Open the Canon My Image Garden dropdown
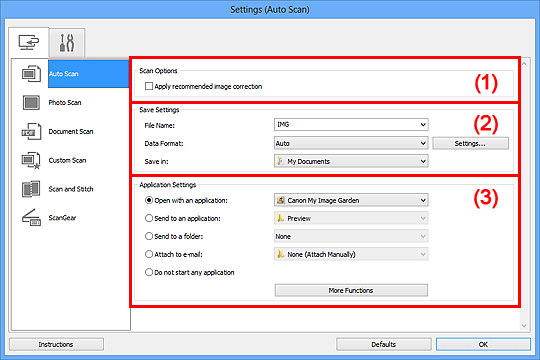 [351, 200]
